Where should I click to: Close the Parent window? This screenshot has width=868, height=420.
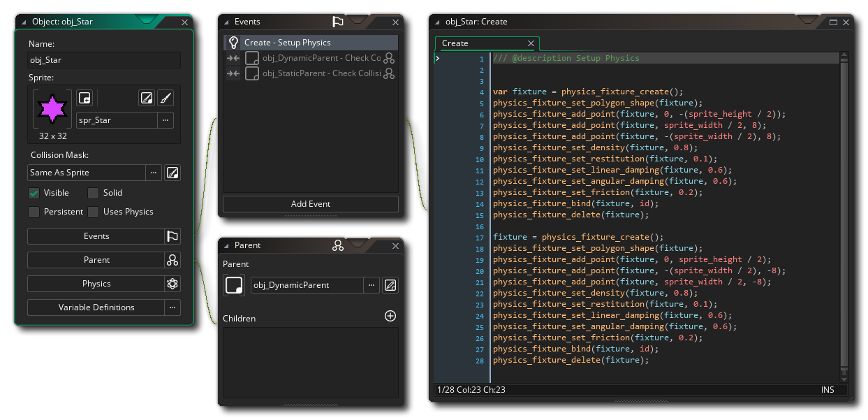(396, 246)
